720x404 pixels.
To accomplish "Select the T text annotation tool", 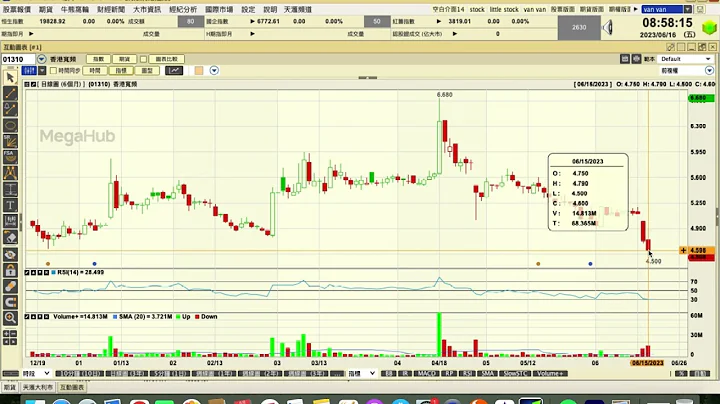I will (x=10, y=205).
